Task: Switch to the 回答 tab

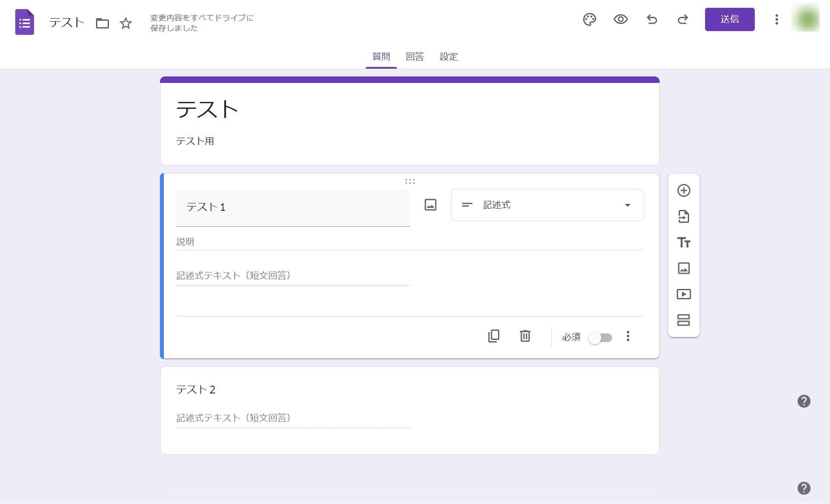Action: (415, 57)
